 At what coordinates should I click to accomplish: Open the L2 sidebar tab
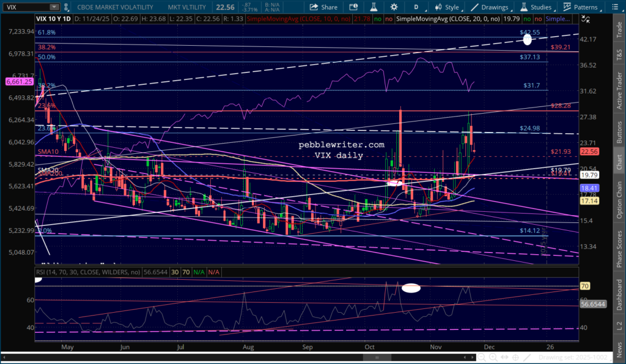click(619, 326)
